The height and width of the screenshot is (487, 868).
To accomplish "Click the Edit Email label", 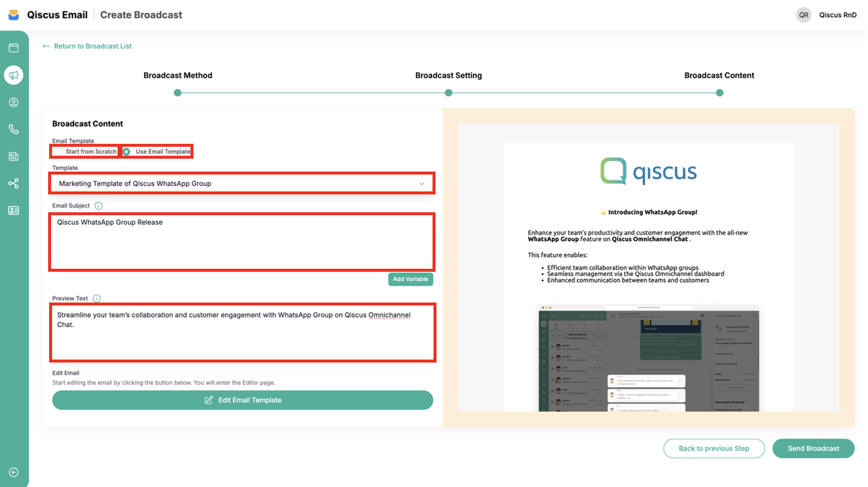I will (x=65, y=373).
